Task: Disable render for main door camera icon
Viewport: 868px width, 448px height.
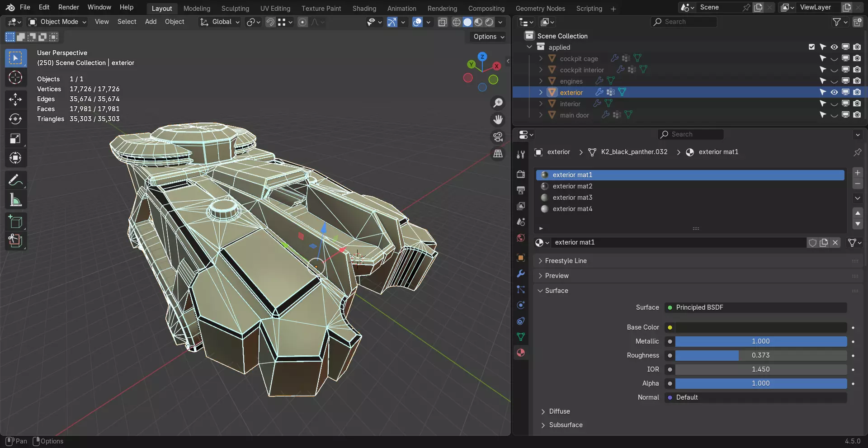Action: click(857, 115)
